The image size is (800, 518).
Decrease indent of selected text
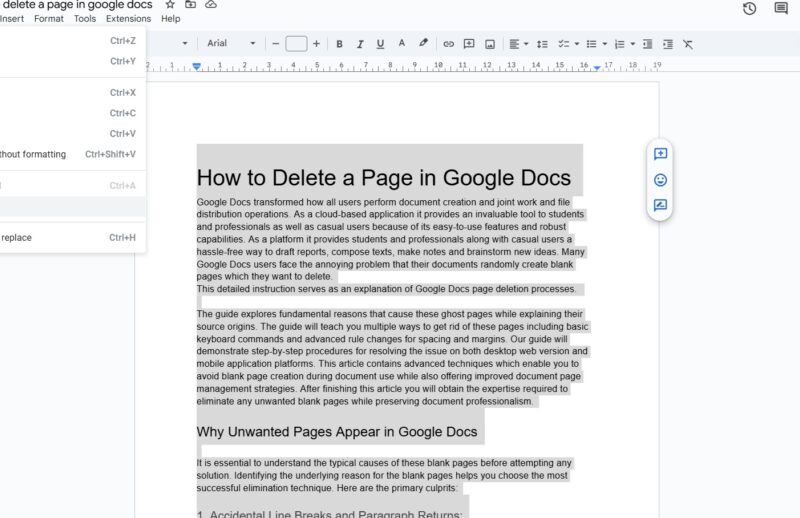(x=647, y=44)
